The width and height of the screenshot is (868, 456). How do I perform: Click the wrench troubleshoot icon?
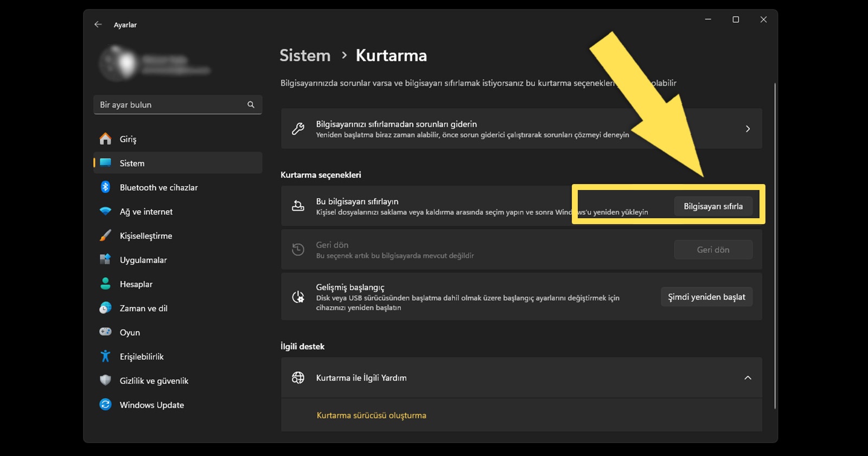(298, 129)
